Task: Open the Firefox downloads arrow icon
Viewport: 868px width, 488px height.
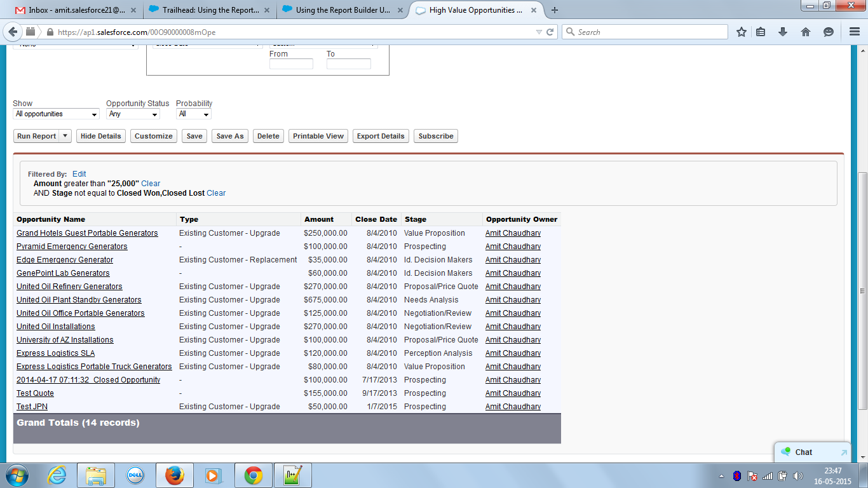Action: coord(783,32)
